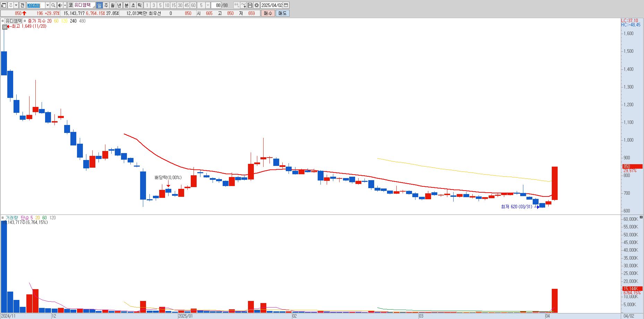The width and height of the screenshot is (644, 319).
Task: Click the small square marker before 종가 지수
Action: pyautogui.click(x=25, y=21)
